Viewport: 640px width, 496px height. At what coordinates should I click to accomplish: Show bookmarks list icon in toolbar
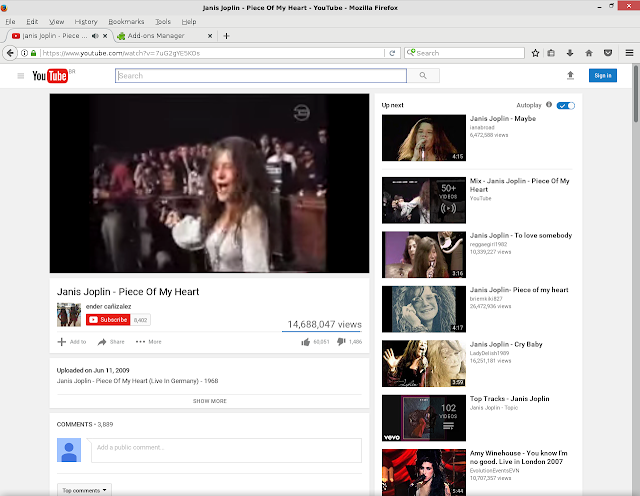coord(551,53)
